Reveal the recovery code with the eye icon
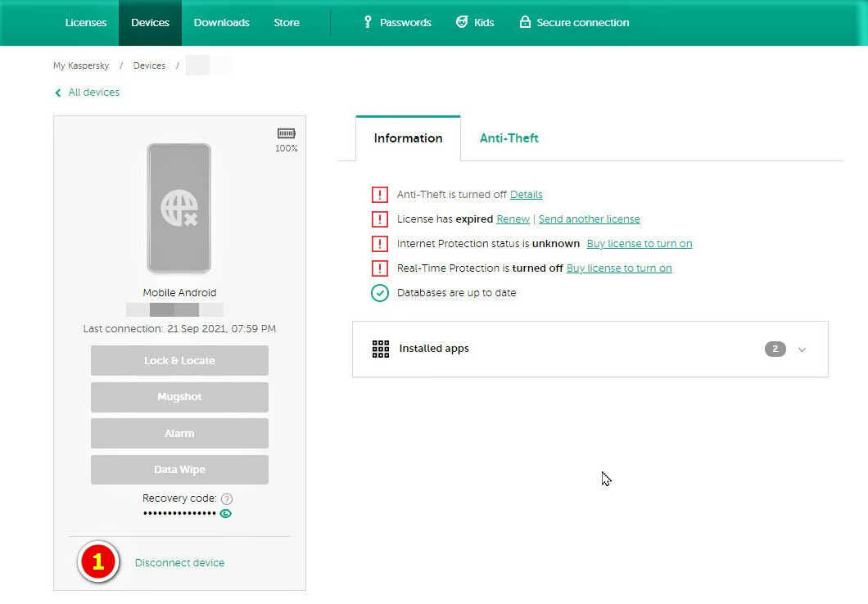 tap(225, 514)
